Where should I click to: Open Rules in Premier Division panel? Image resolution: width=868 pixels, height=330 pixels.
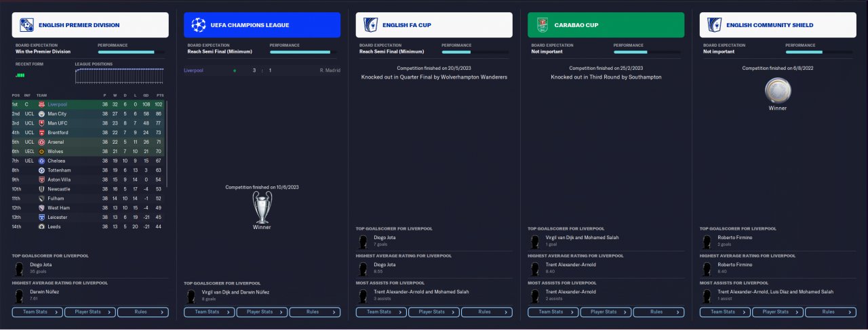143,312
